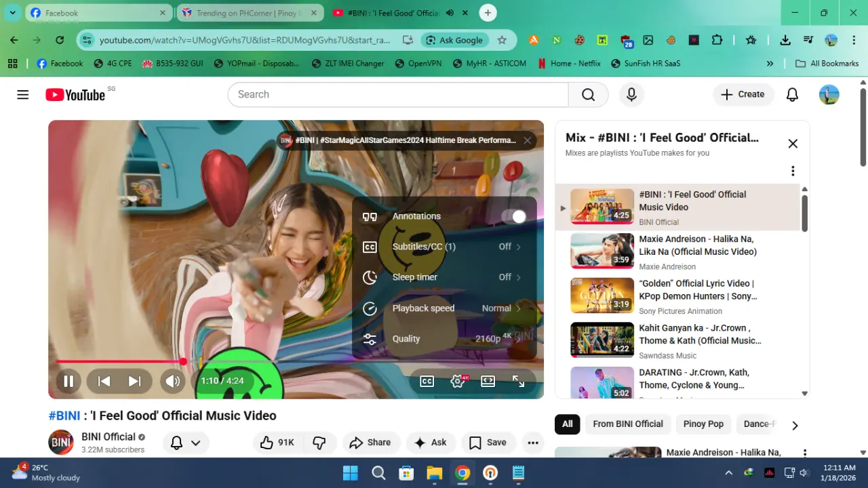Viewport: 868px width, 488px height.
Task: Open the Home - Netflix bookmark
Action: (569, 64)
